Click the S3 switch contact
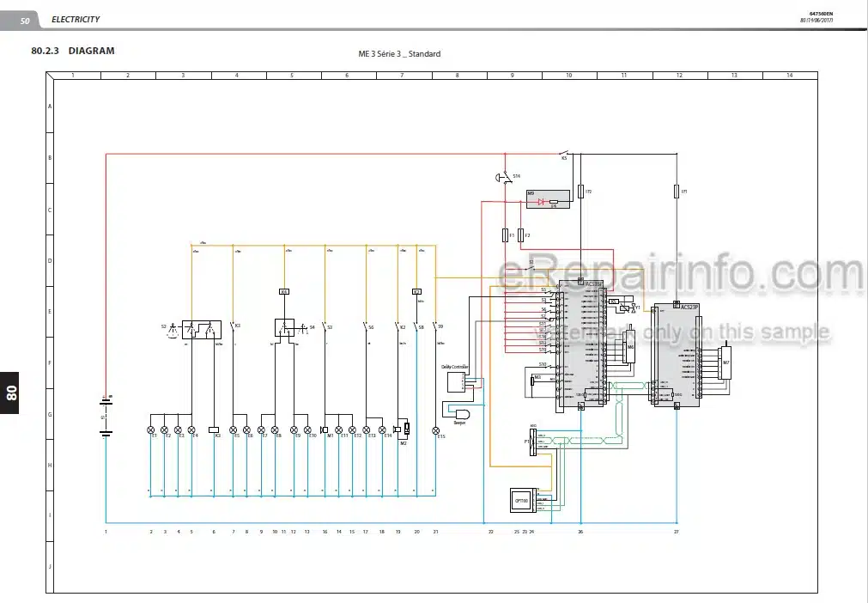Image resolution: width=868 pixels, height=603 pixels. pos(325,326)
